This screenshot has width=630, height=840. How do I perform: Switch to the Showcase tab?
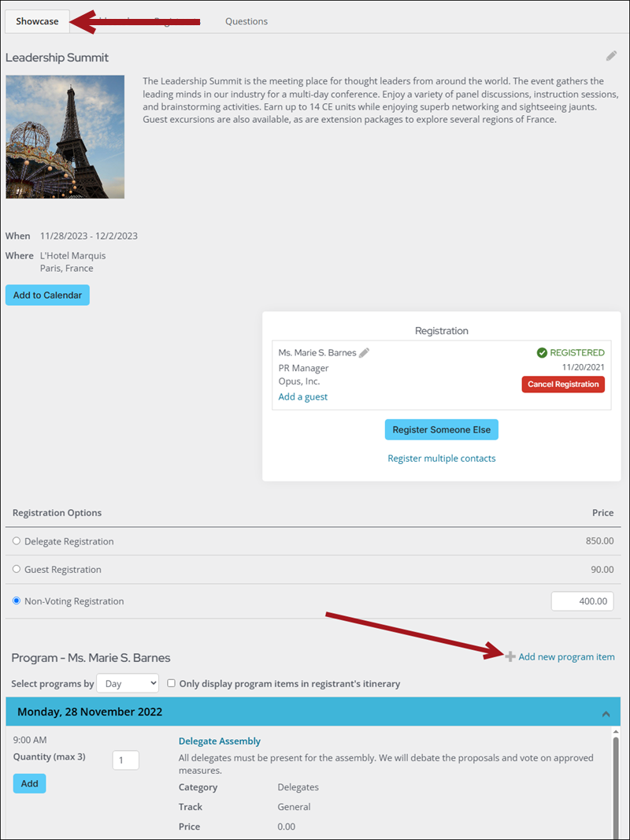pos(37,21)
